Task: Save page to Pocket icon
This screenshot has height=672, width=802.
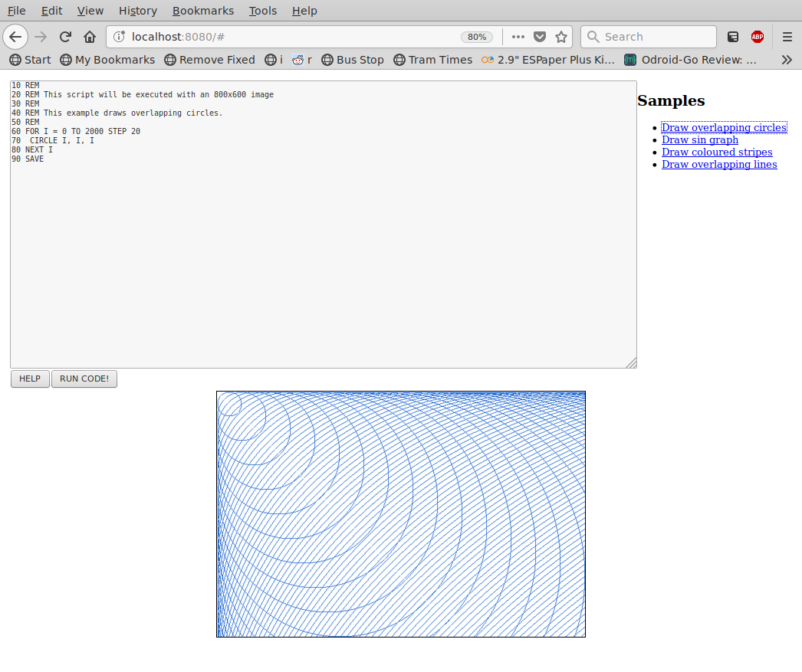Action: [540, 37]
